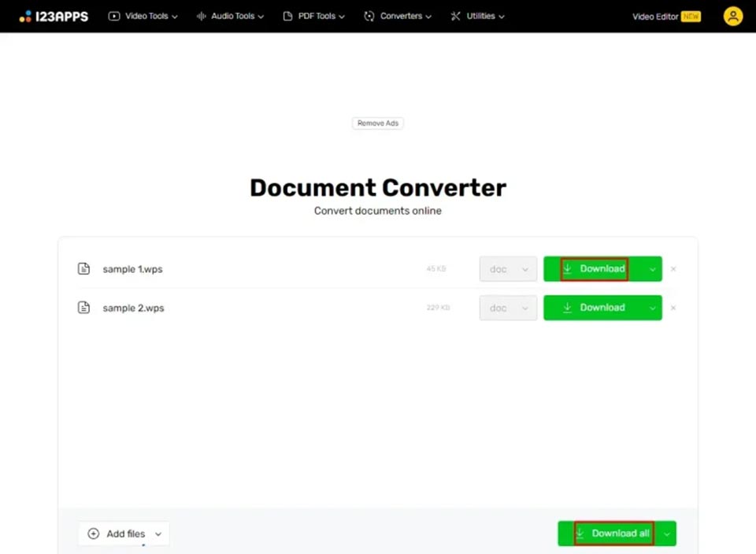
Task: Expand download options arrow for sample 1.wps
Action: pyautogui.click(x=653, y=269)
